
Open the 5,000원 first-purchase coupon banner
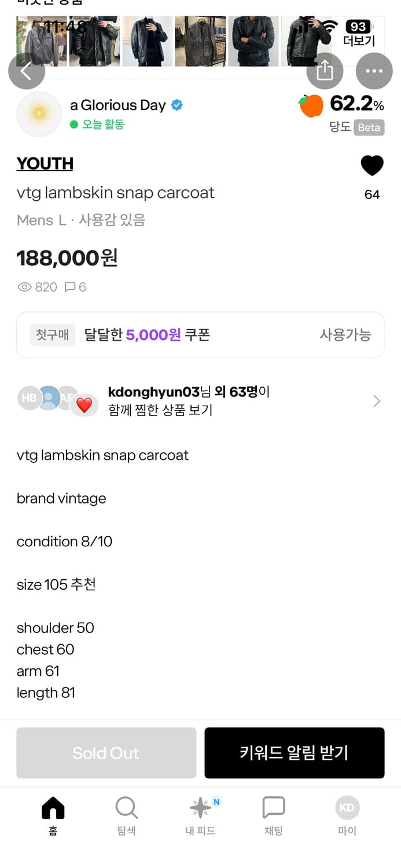point(200,334)
